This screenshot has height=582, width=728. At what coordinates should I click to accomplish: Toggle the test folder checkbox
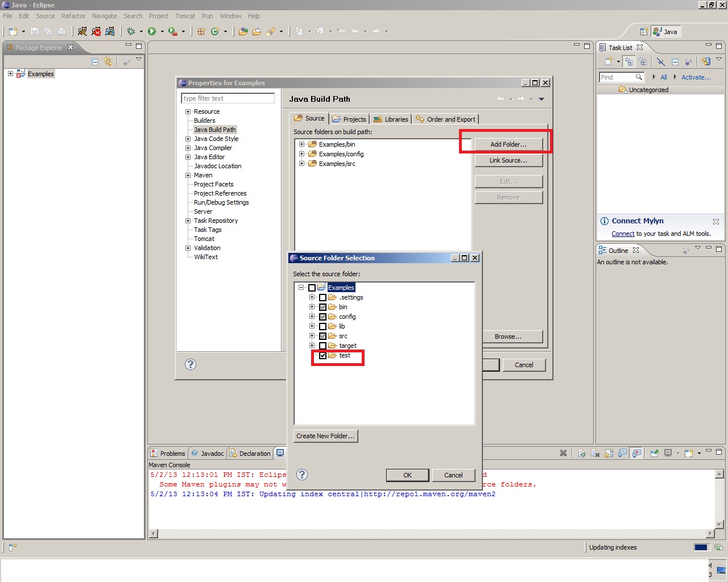pyautogui.click(x=323, y=355)
